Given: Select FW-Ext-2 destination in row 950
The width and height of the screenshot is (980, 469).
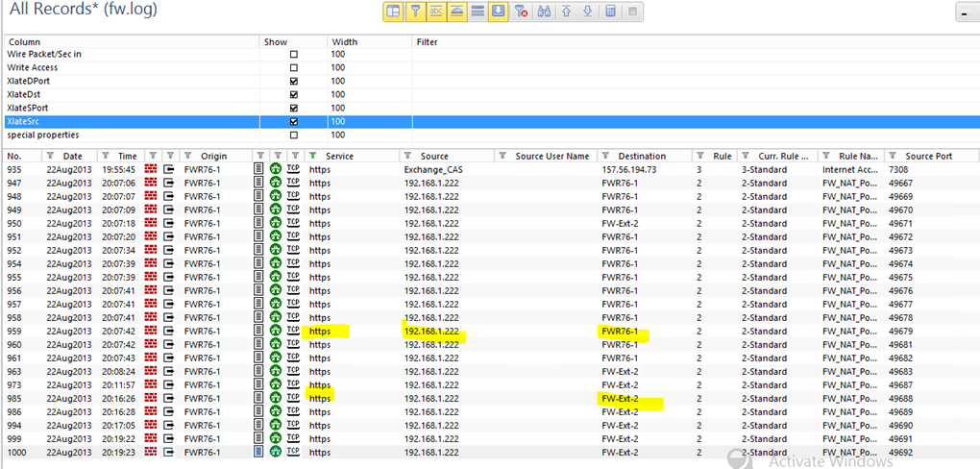Looking at the screenshot, I should tap(620, 223).
